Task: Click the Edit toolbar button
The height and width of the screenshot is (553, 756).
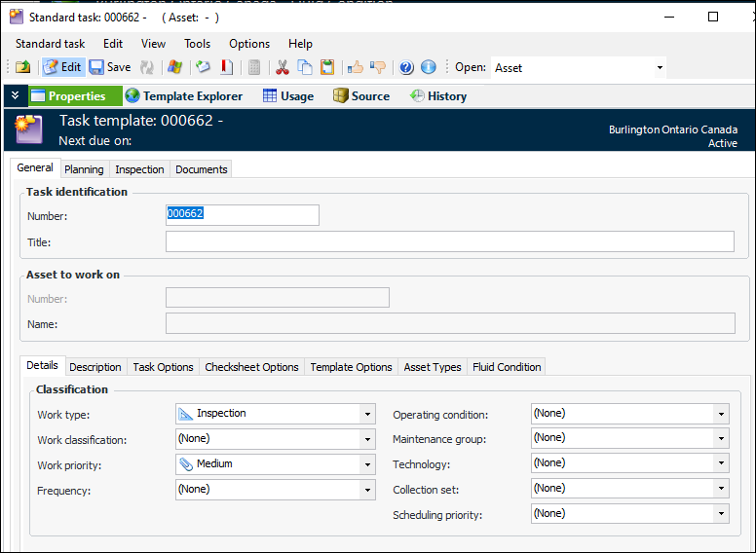Action: (62, 67)
